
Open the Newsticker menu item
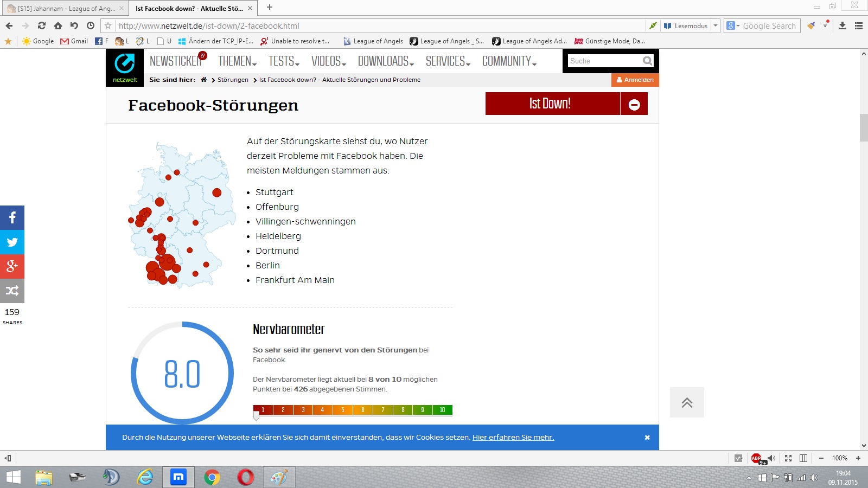175,61
